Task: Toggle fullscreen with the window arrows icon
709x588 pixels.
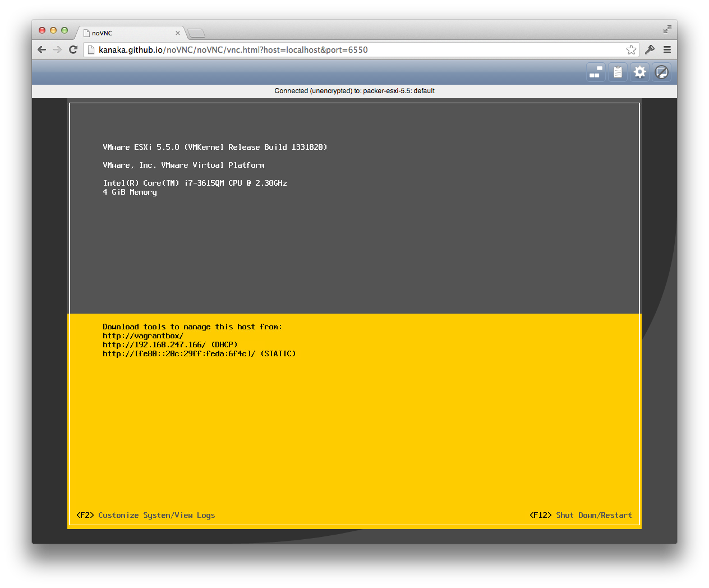Action: (667, 29)
